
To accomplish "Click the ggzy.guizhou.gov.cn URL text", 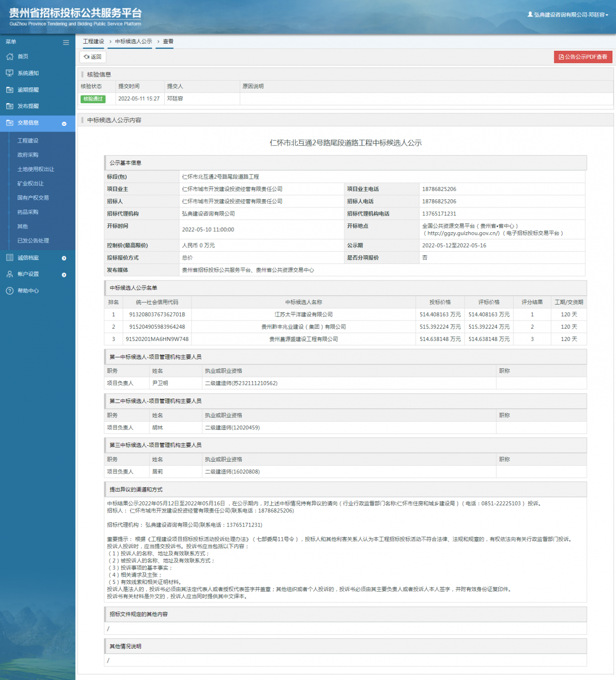I will click(463, 233).
